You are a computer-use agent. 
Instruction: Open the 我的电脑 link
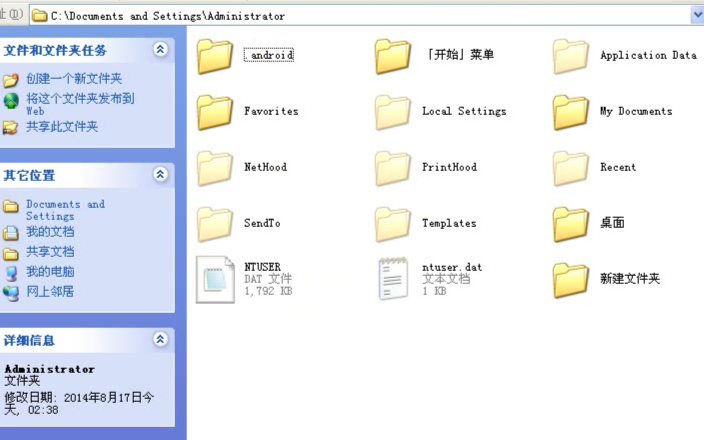50,272
